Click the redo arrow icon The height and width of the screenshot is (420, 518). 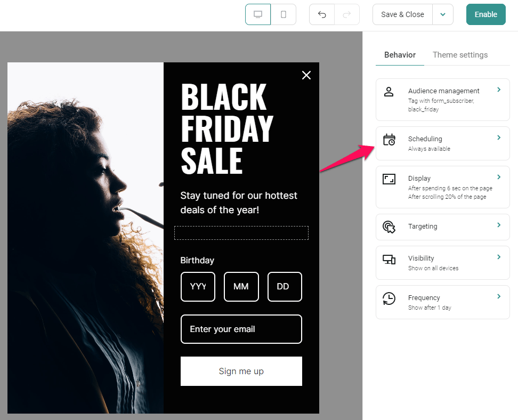point(347,14)
